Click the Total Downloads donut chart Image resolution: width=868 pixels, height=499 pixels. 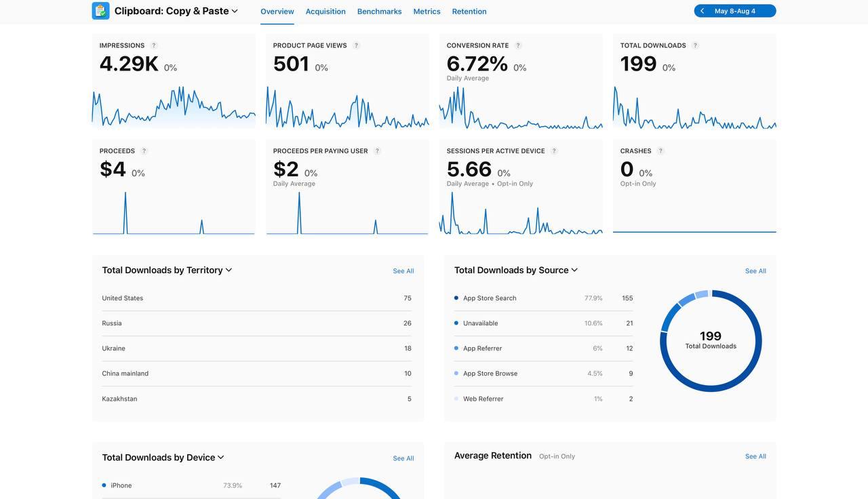coord(711,341)
